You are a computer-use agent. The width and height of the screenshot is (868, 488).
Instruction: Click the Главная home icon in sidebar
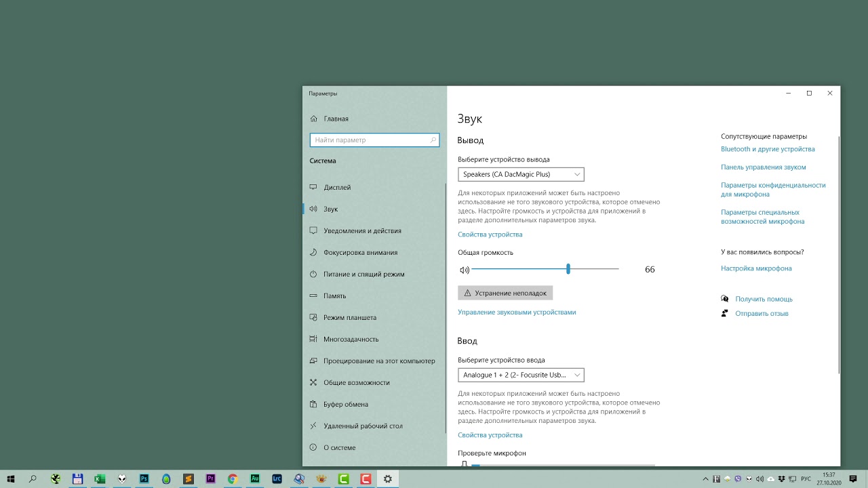pos(313,119)
